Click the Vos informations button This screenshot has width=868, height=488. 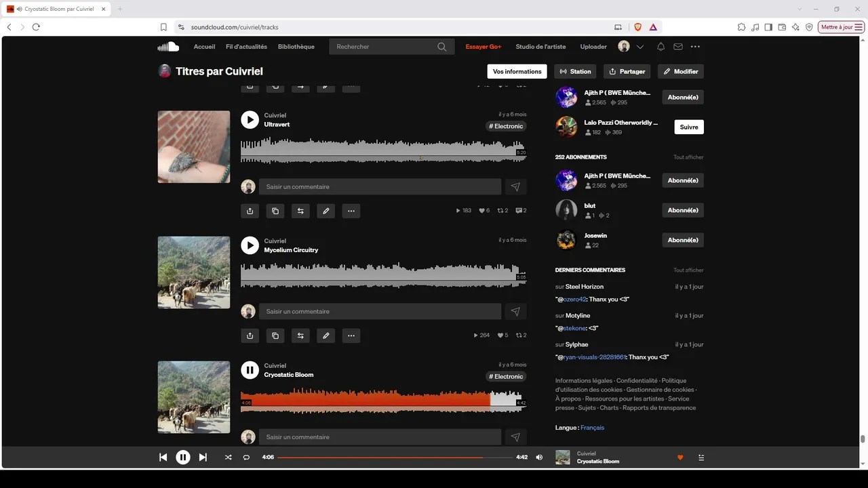[x=517, y=71]
